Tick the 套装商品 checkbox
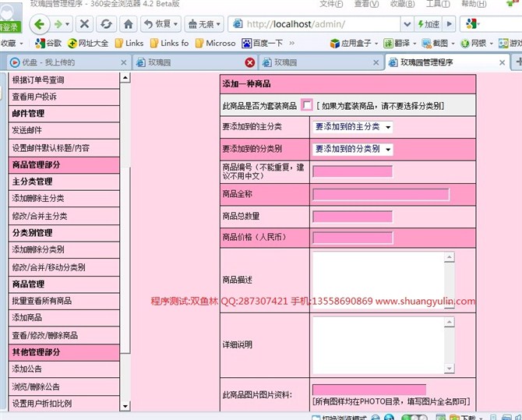Image resolution: width=522 pixels, height=420 pixels. pos(307,104)
